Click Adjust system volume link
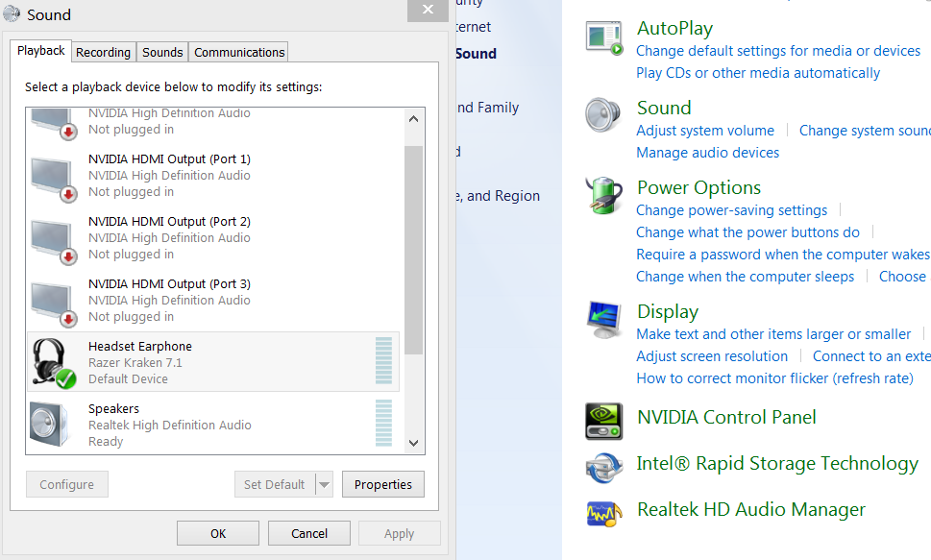931x560 pixels. 705,131
